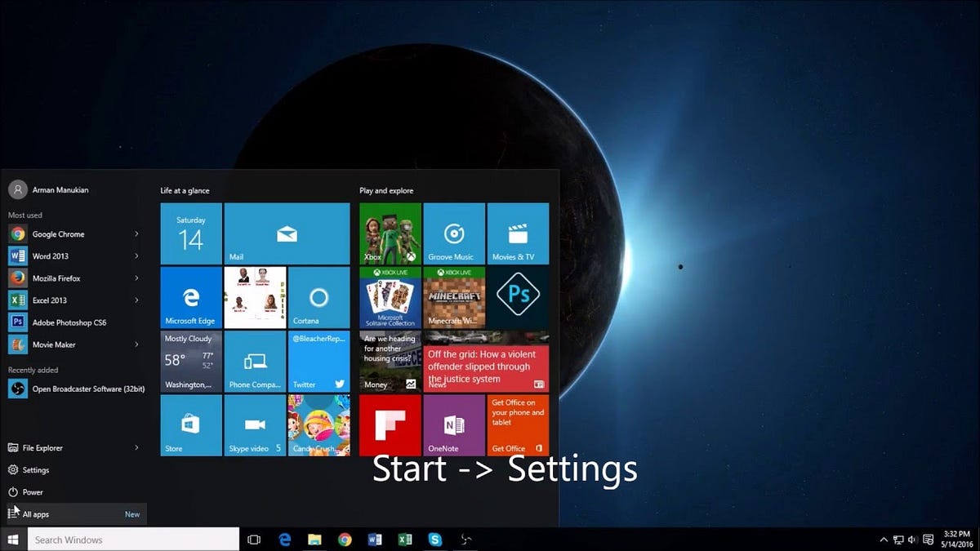Screen dimensions: 980x551
Task: Launch the Skype video tile
Action: click(x=255, y=424)
